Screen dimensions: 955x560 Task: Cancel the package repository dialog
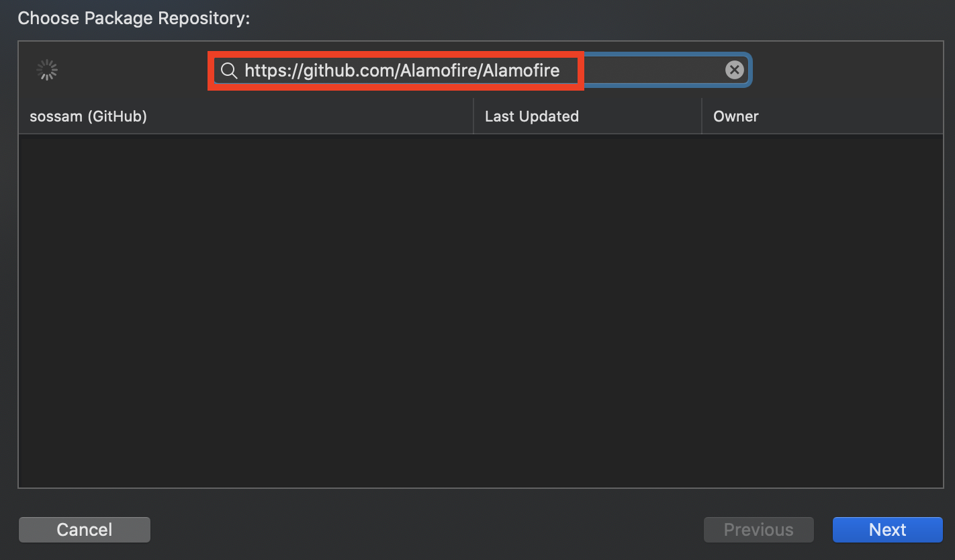85,530
